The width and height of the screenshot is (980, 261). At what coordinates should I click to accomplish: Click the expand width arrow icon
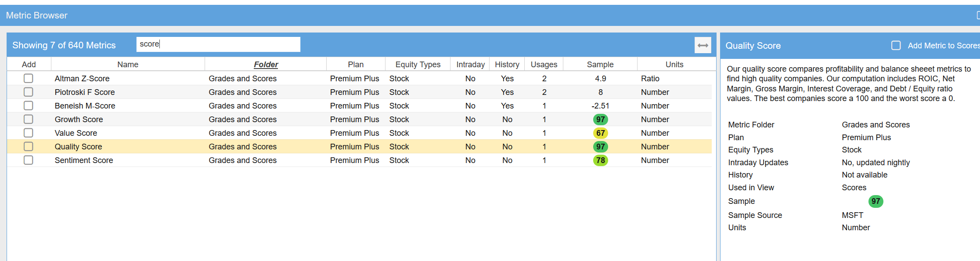[703, 45]
